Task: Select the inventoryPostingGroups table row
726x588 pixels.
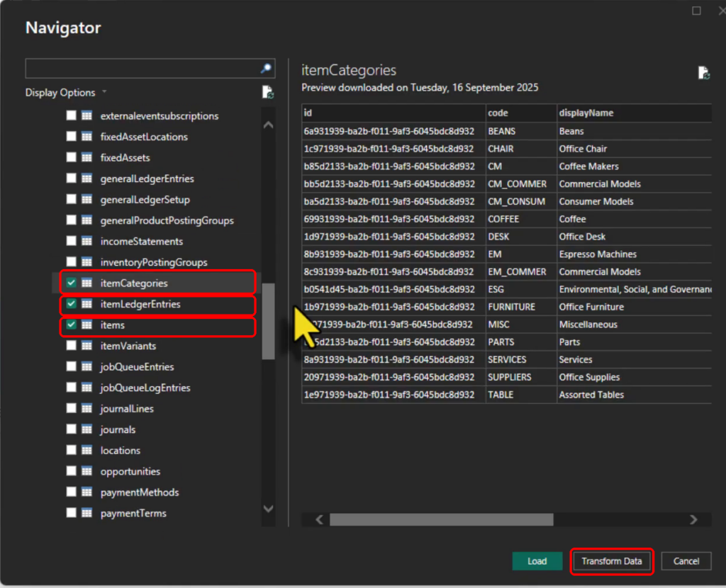Action: [157, 262]
